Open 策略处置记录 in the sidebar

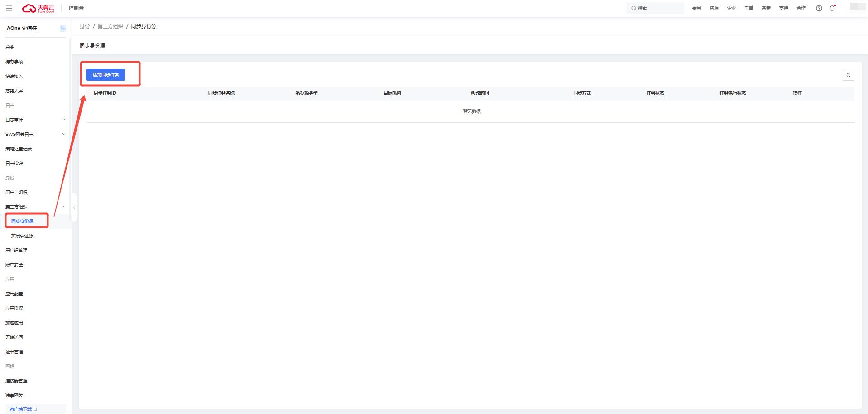click(x=19, y=149)
